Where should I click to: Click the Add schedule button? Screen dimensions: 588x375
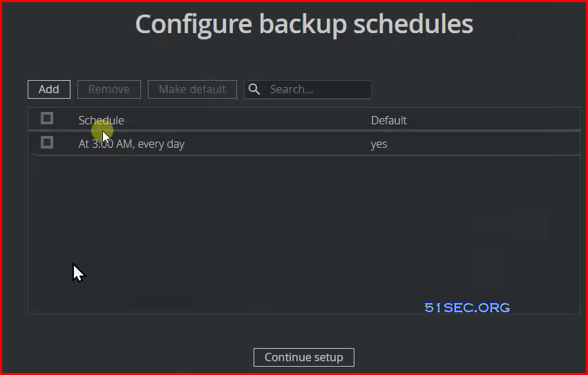pyautogui.click(x=49, y=89)
